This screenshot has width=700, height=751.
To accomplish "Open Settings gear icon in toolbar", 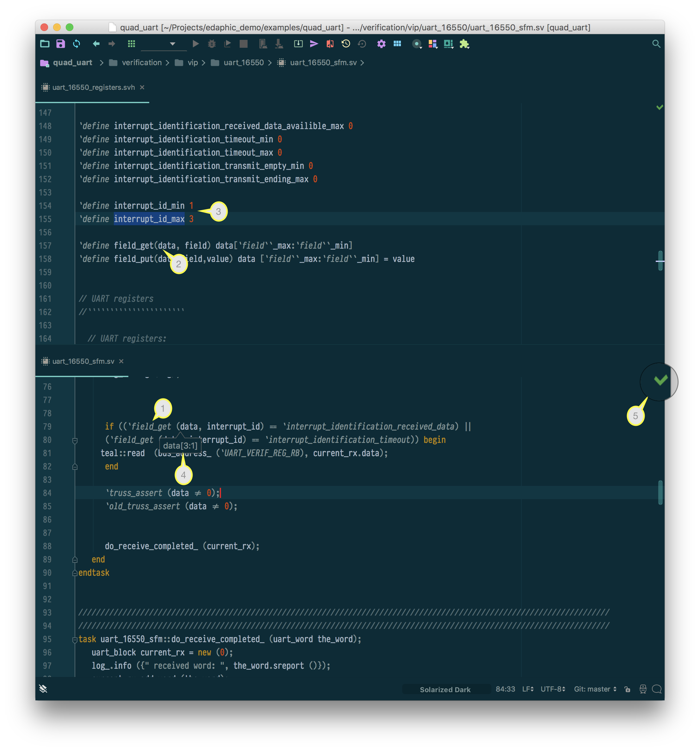I will tap(381, 44).
